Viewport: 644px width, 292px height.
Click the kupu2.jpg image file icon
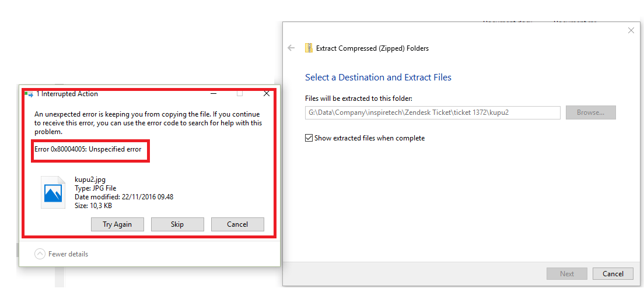(x=53, y=192)
